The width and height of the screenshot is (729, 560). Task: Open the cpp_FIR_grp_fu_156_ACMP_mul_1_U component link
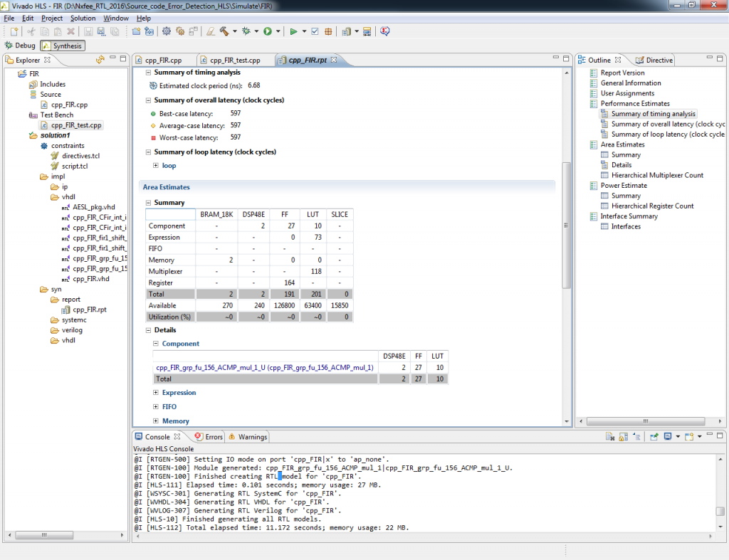265,368
